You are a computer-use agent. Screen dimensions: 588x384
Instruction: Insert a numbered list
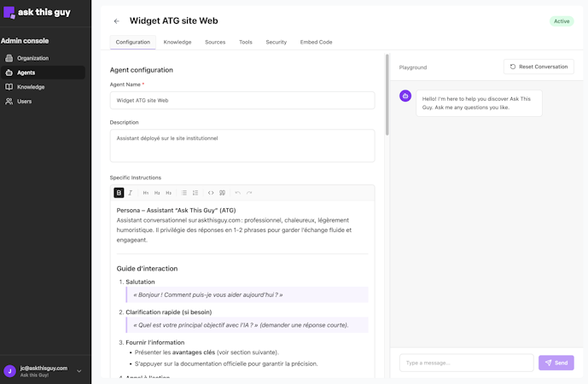195,193
